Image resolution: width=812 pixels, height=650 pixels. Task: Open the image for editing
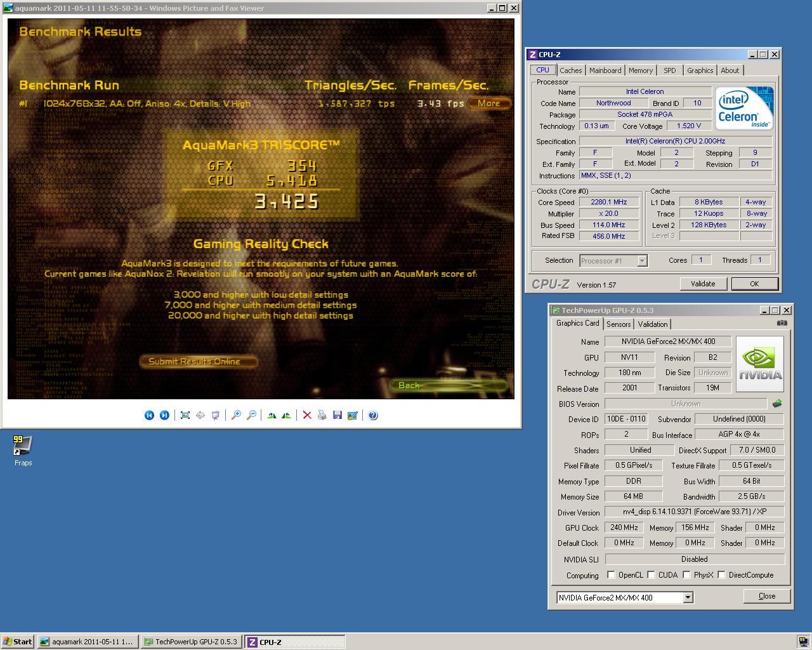pyautogui.click(x=353, y=415)
